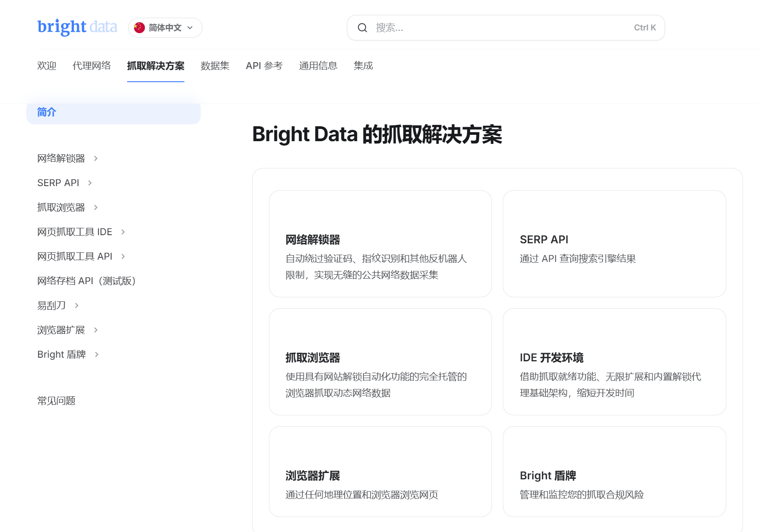
Task: Click description 通过 API 查询搜索引擎结果
Action: point(578,259)
